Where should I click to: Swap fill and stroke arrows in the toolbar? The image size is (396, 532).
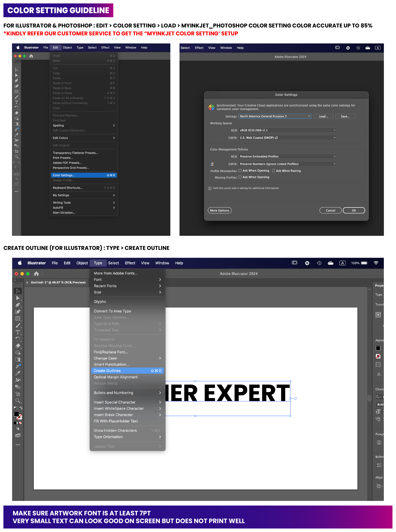pos(21,408)
